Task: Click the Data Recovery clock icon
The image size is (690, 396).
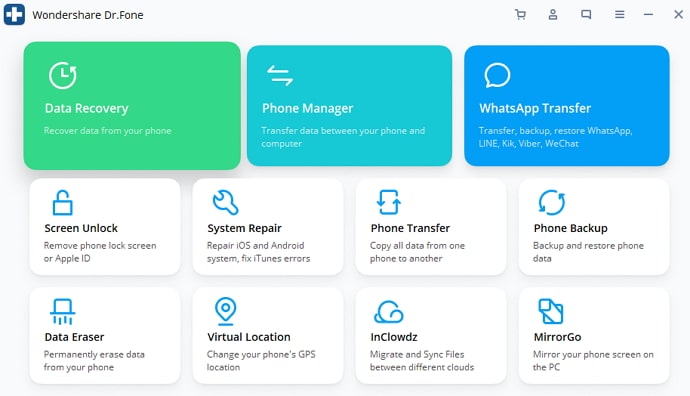Action: pos(62,76)
